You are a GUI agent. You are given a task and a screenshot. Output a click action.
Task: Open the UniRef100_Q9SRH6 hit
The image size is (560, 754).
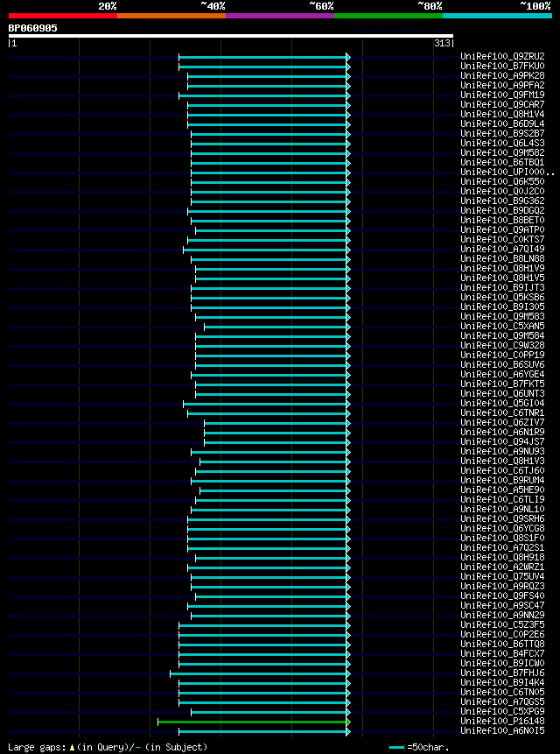[502, 518]
